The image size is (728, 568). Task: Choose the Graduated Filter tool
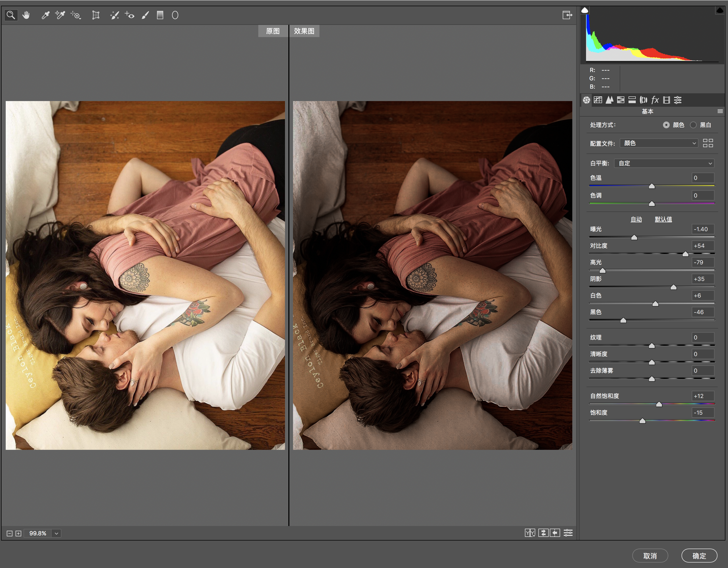click(x=160, y=15)
